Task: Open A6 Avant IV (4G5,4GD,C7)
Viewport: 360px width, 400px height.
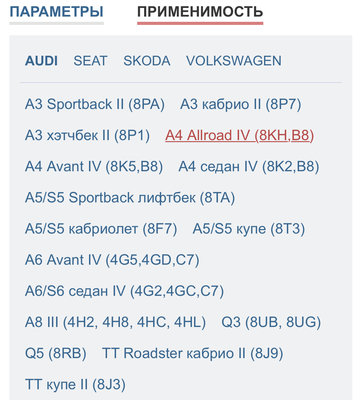Action: (112, 260)
